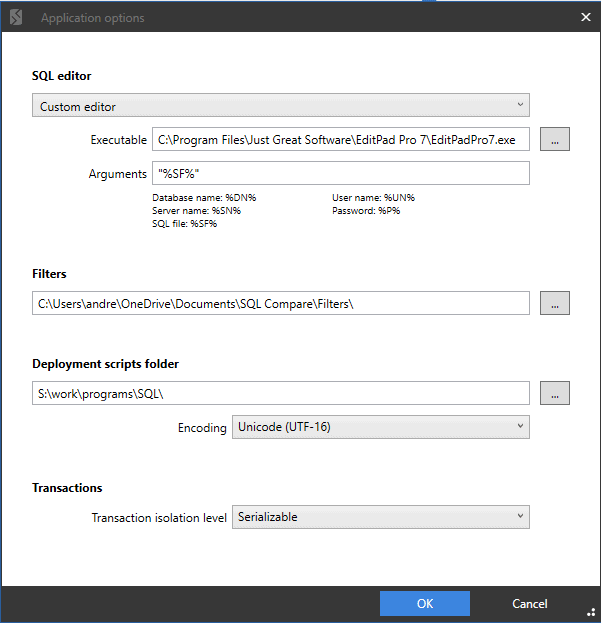The height and width of the screenshot is (623, 601).
Task: Click the 'Password: %P%' hint text
Action: point(366,211)
